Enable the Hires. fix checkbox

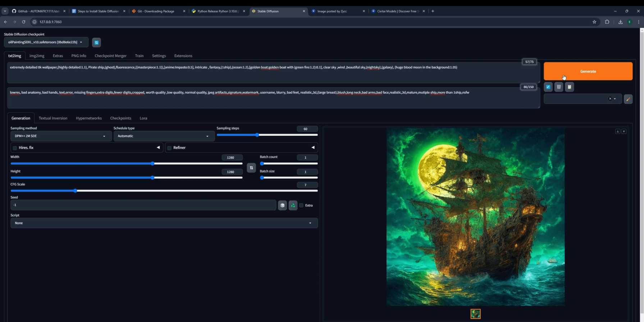(15, 148)
